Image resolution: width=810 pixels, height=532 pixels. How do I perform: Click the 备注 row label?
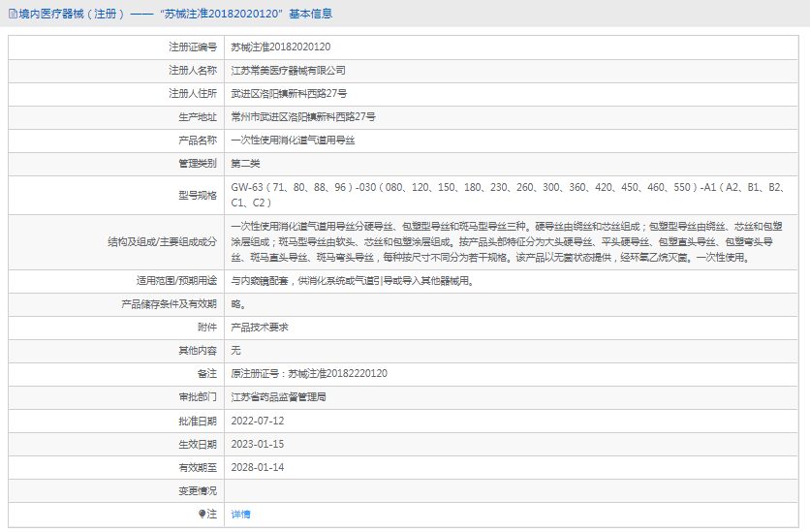pos(207,373)
